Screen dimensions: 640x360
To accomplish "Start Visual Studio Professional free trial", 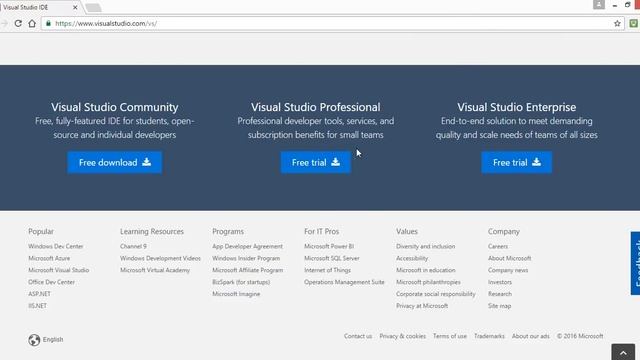I will tap(316, 162).
